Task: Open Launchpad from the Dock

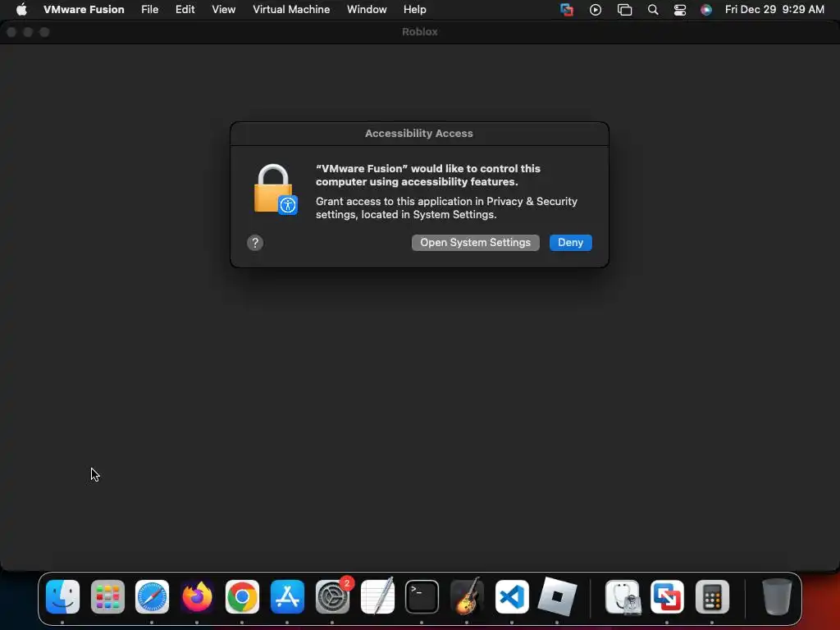Action: tap(107, 596)
